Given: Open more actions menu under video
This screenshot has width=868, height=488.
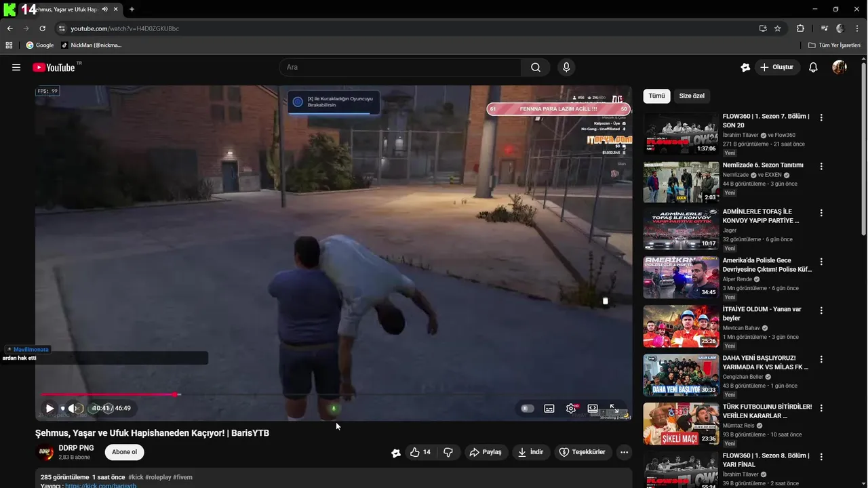Looking at the screenshot, I should [625, 452].
